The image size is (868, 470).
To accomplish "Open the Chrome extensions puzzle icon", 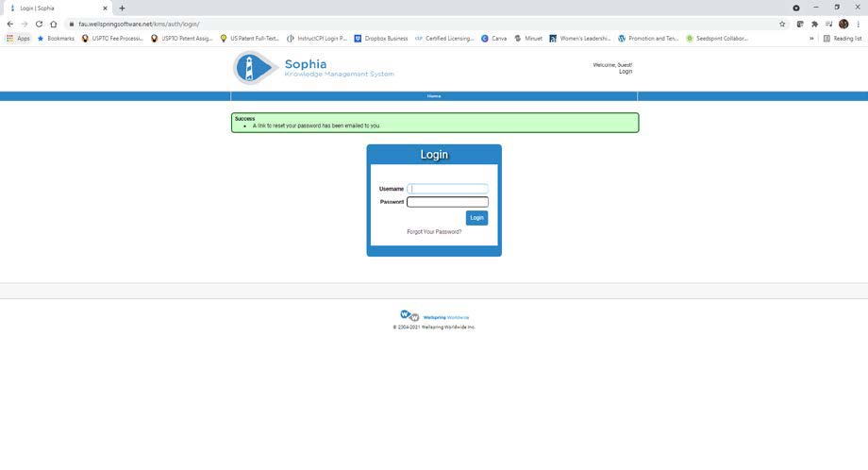I will 814,24.
